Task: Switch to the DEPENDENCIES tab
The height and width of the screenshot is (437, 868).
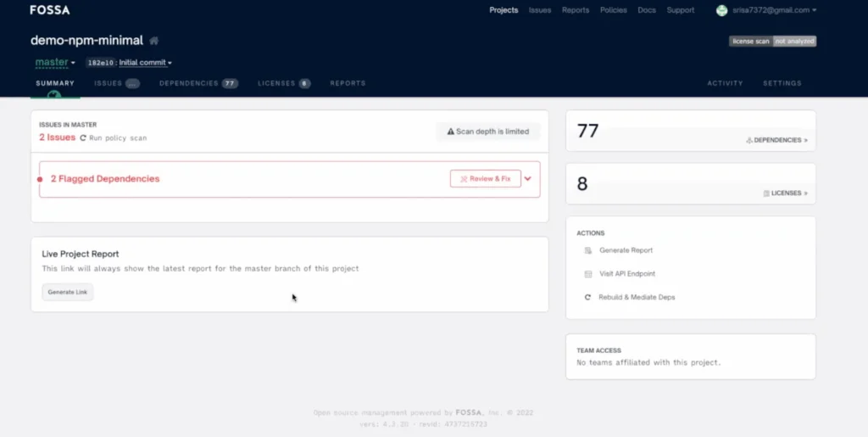Action: 198,84
